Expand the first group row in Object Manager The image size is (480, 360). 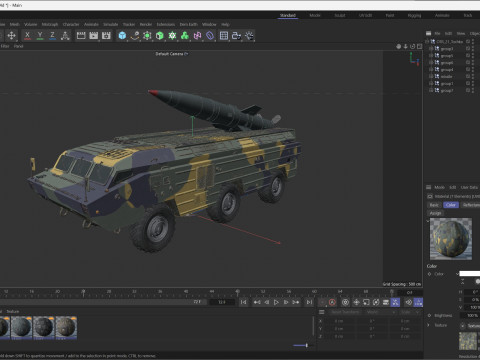click(x=431, y=49)
